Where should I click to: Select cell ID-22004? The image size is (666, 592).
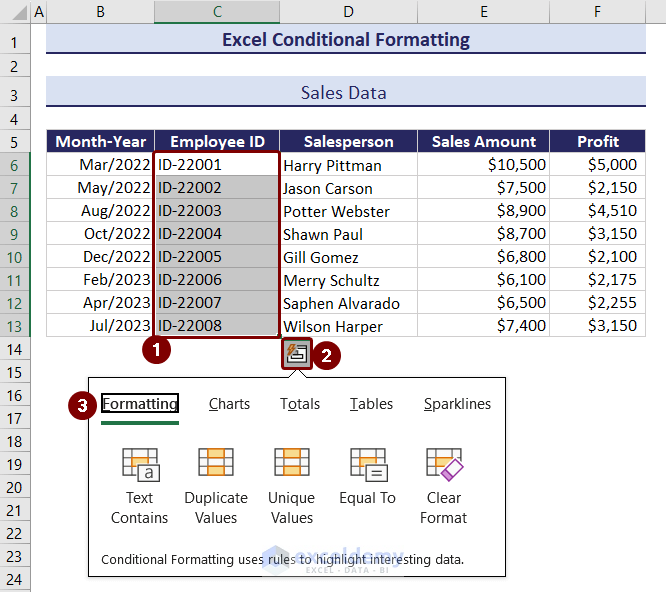[x=217, y=233]
